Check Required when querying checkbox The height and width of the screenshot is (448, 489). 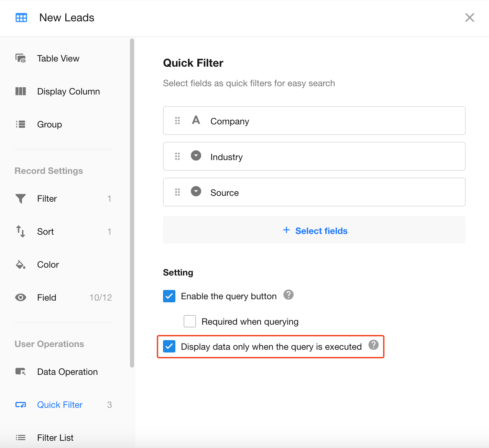(x=190, y=321)
